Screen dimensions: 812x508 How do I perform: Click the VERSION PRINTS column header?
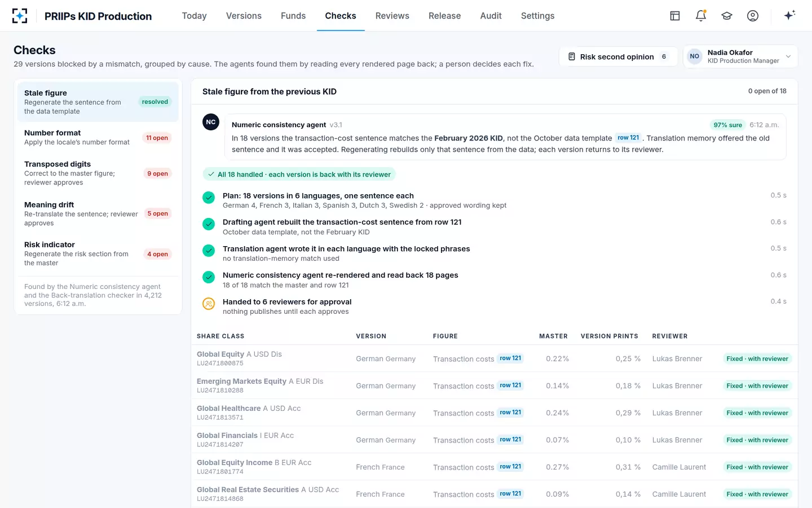point(610,336)
